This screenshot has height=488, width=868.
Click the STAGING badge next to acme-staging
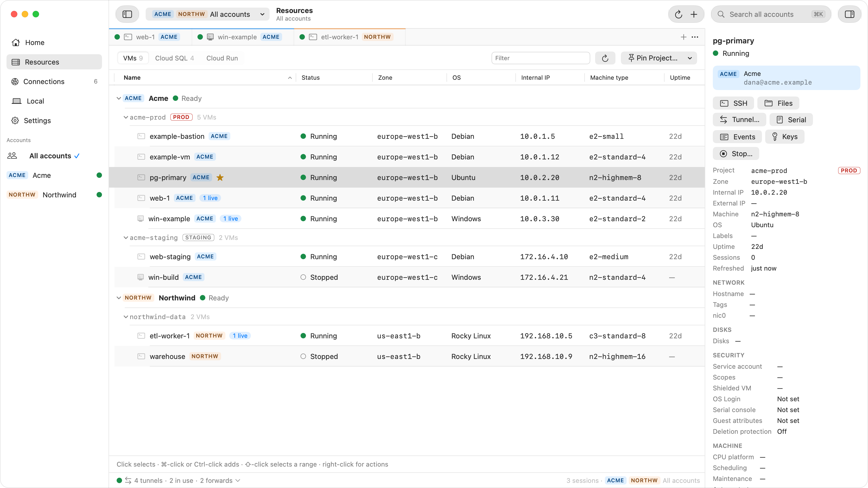(198, 237)
